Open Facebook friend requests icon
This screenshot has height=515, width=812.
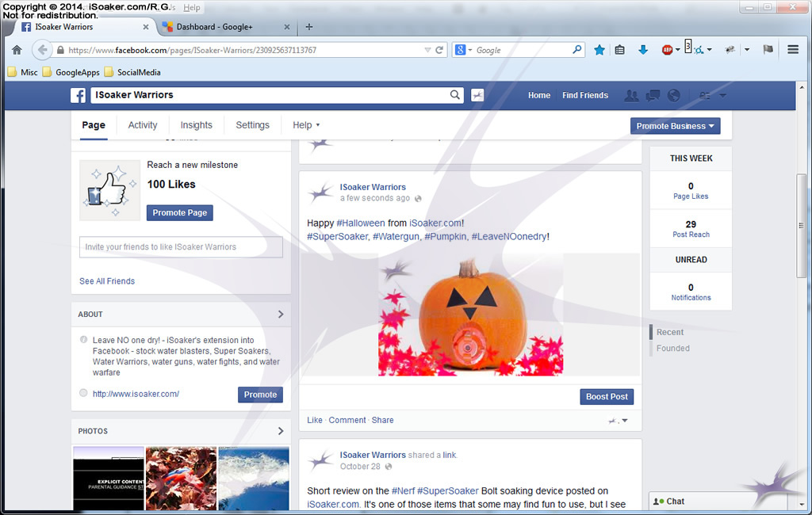pyautogui.click(x=631, y=95)
